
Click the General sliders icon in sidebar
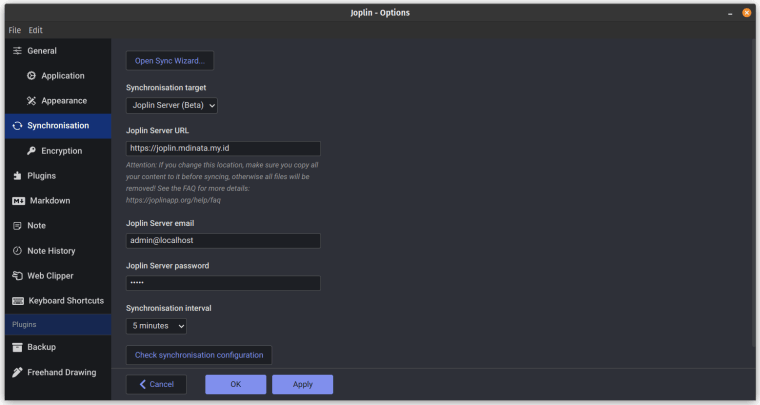click(17, 51)
